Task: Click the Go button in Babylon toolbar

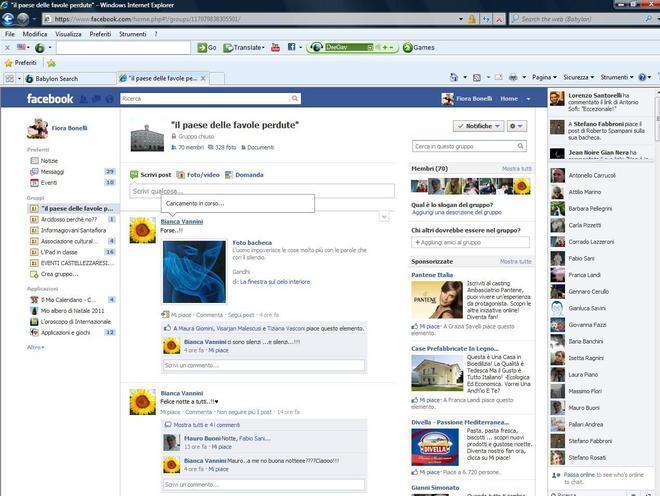Action: click(x=207, y=48)
